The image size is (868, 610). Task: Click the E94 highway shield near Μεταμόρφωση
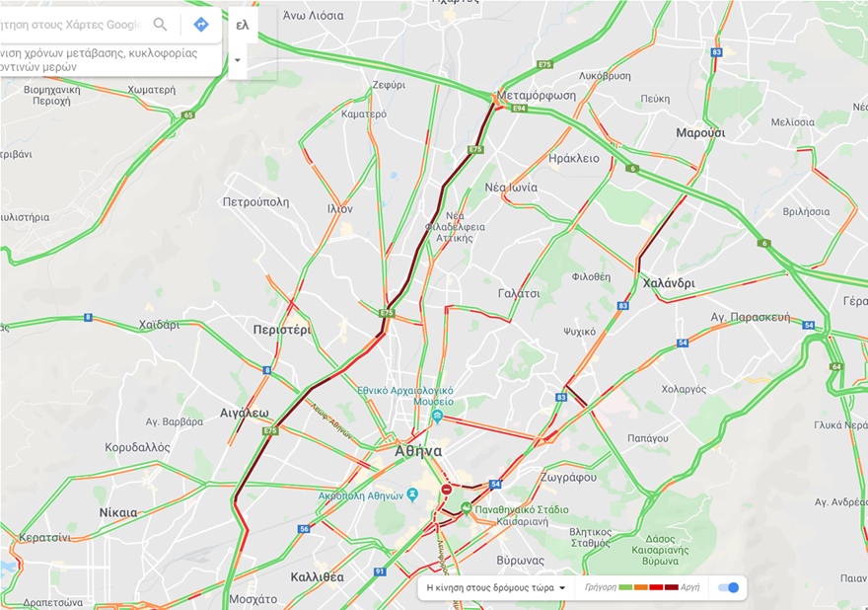519,108
